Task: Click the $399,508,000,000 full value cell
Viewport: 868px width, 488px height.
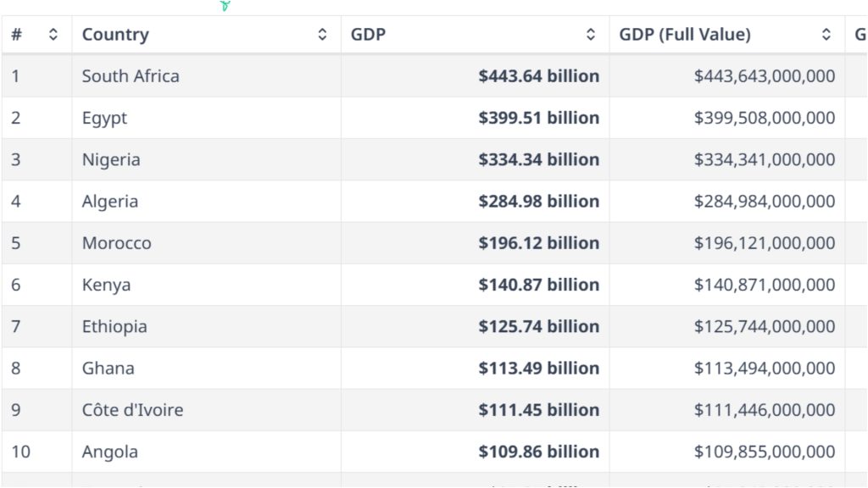Action: (x=765, y=118)
